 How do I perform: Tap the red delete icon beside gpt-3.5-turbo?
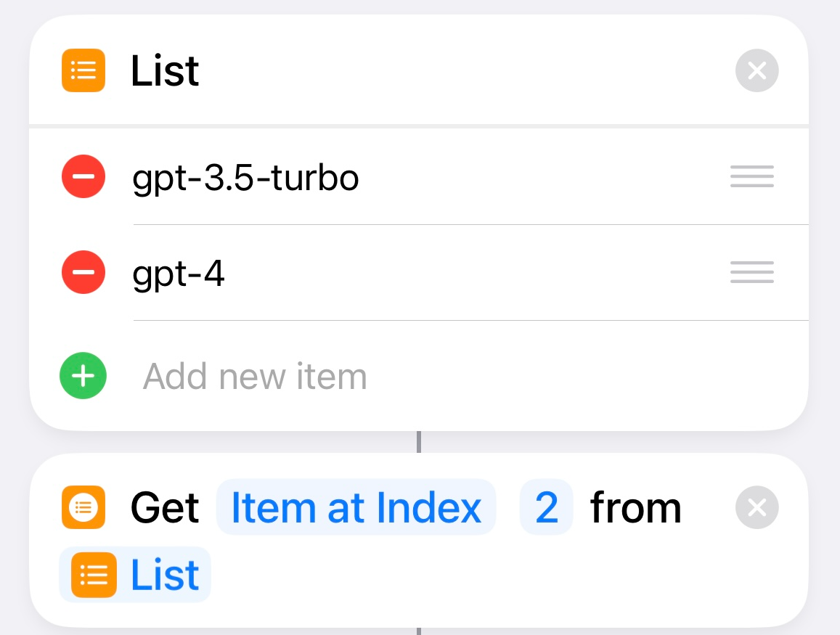click(x=83, y=176)
